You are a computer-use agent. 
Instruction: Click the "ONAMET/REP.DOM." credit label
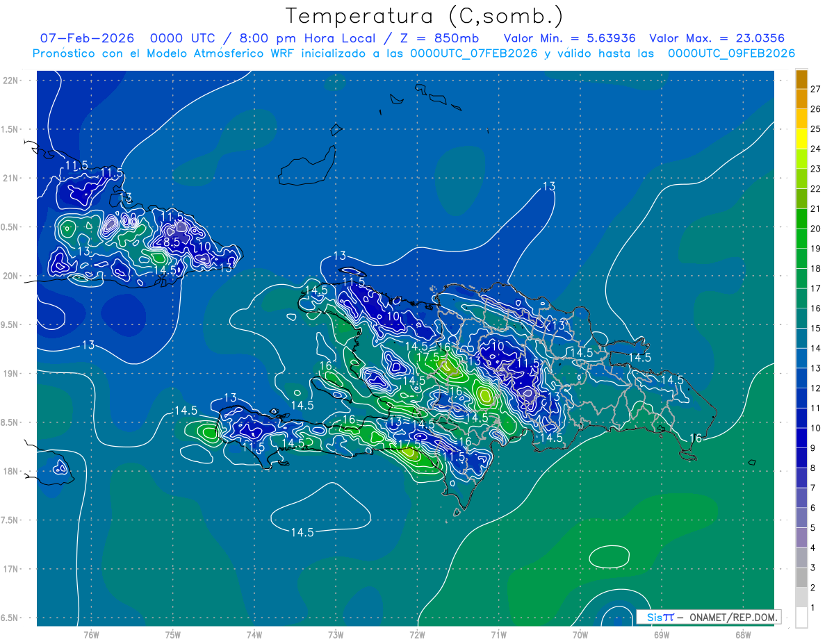[x=735, y=617]
